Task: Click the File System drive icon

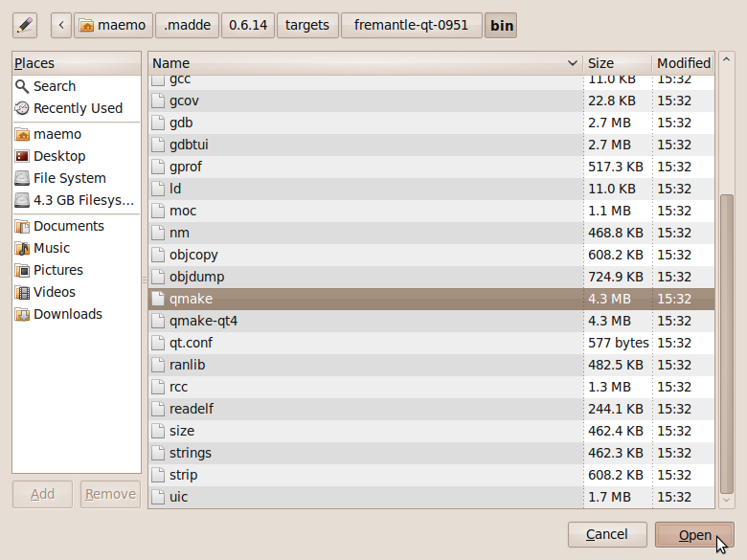Action: pyautogui.click(x=22, y=178)
